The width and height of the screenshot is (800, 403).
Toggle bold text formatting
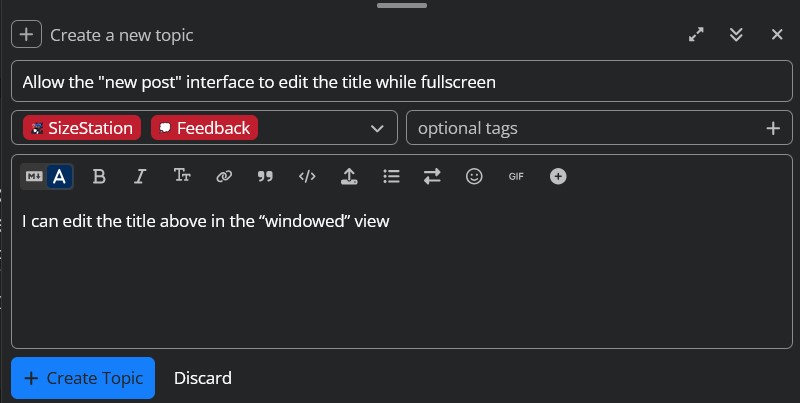coord(99,177)
